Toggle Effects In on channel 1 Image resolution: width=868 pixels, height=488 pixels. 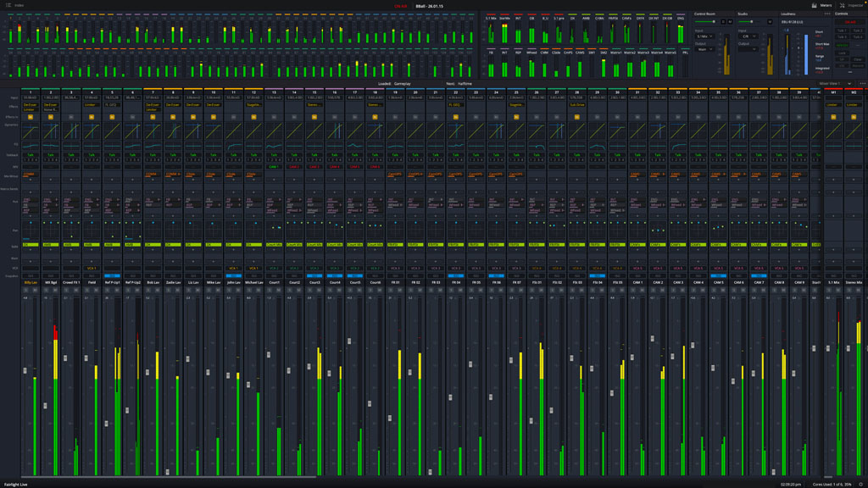click(31, 117)
